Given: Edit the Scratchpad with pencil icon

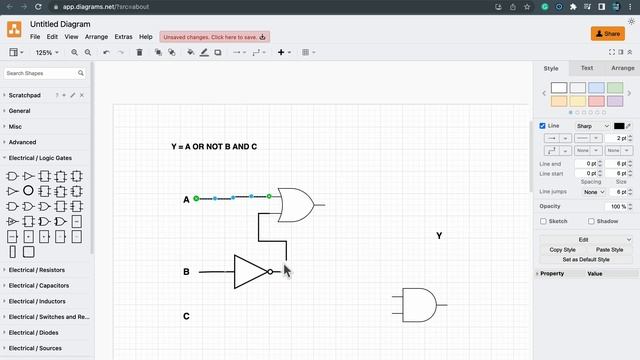Looking at the screenshot, I should 73,95.
